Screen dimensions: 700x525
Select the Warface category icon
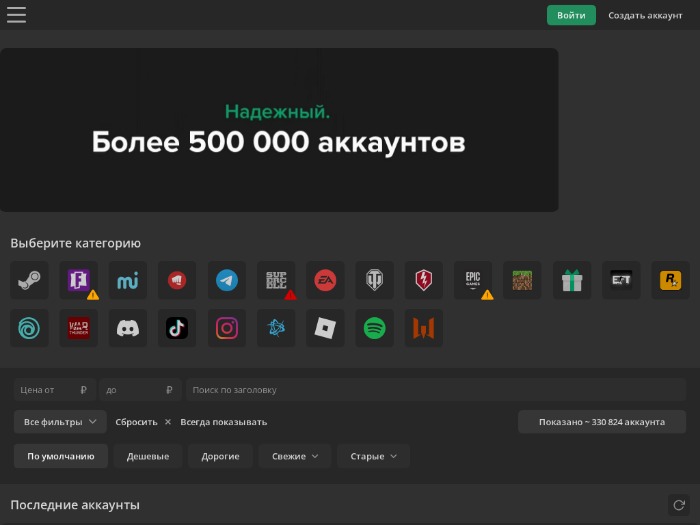tap(424, 328)
